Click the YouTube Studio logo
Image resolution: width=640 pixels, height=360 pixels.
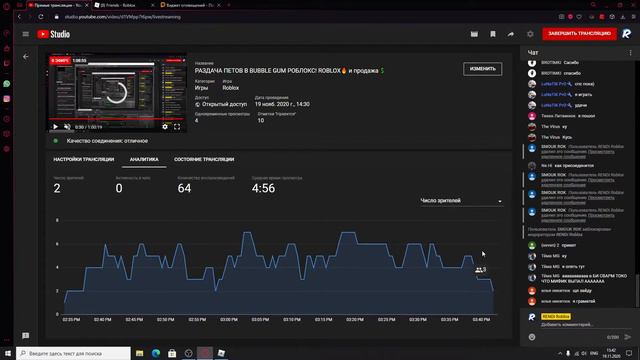53,34
